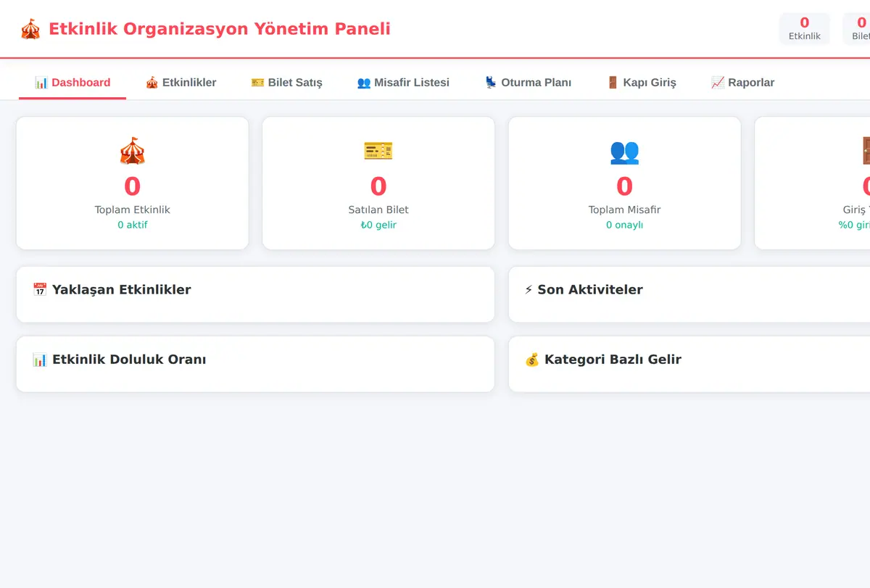Click the Etkinlik counter in the header
This screenshot has height=588, width=870.
click(805, 29)
